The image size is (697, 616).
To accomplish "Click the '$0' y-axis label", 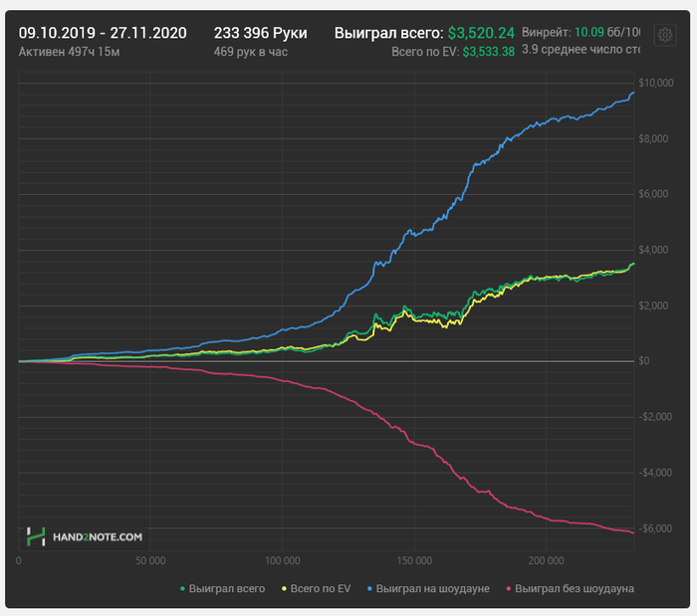I will pyautogui.click(x=643, y=360).
